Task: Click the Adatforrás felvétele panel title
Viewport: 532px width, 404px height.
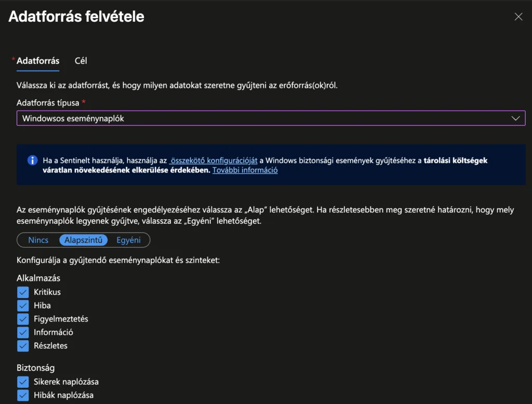Action: pyautogui.click(x=76, y=17)
